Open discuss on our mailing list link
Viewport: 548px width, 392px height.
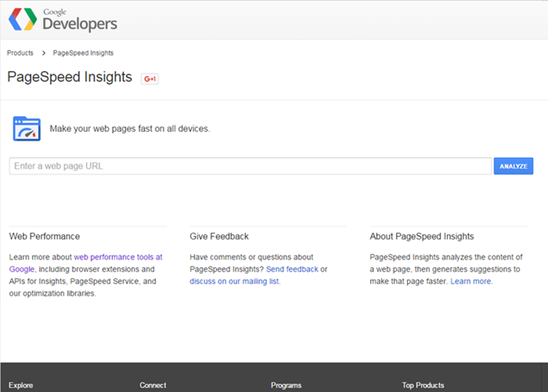point(234,281)
